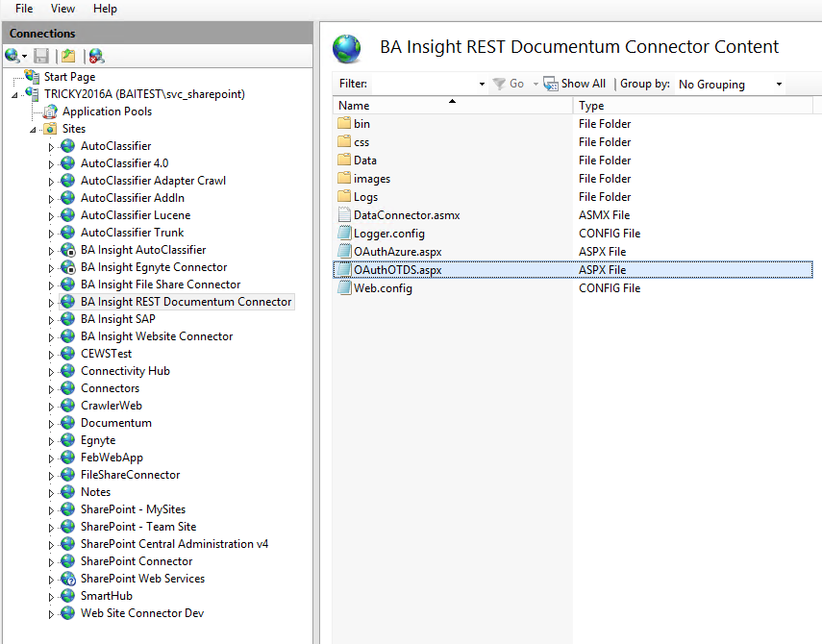Open the Help menu

[105, 9]
